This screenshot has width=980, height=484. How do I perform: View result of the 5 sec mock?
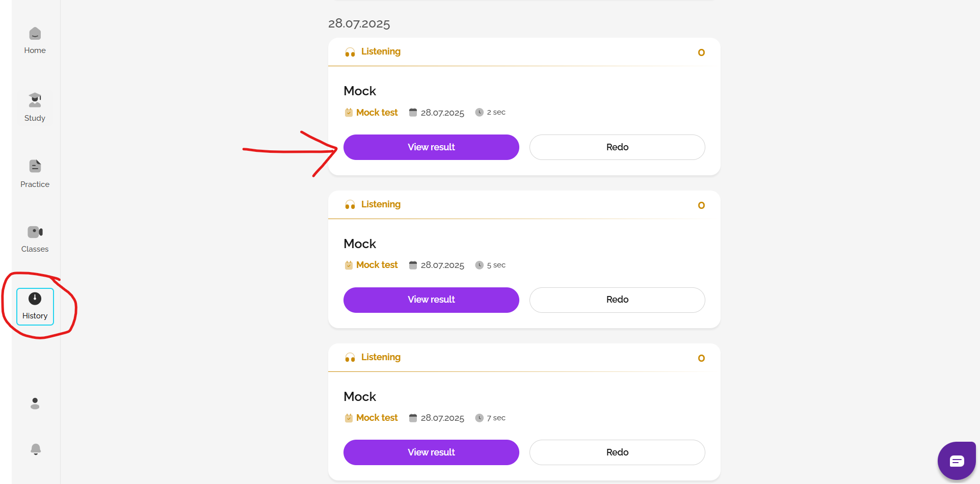[431, 300]
